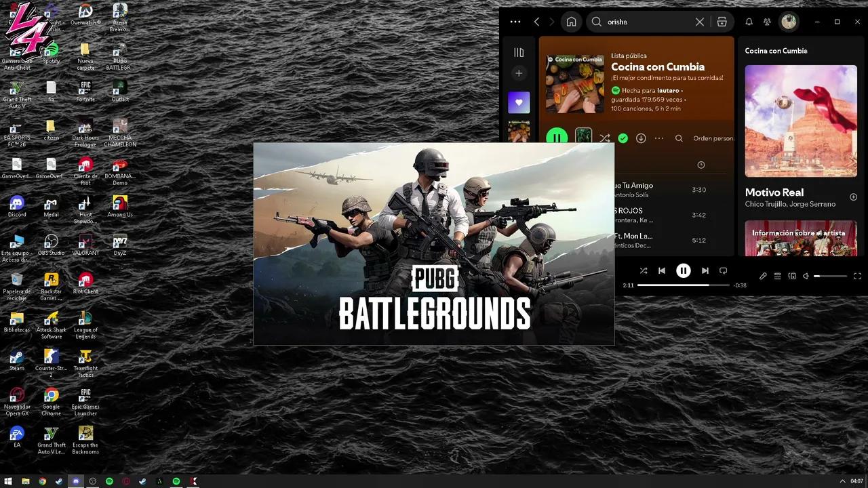Toggle the track preview thumbnail beside green pause
The width and height of the screenshot is (868, 488).
pyautogui.click(x=583, y=136)
